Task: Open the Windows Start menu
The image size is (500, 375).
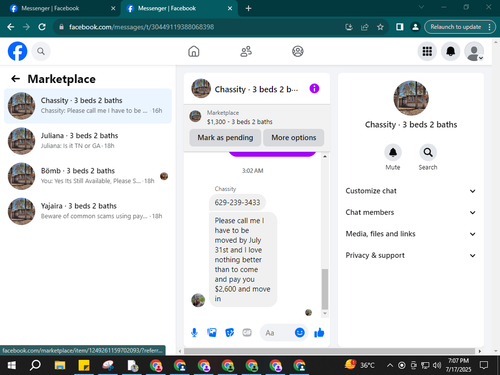Action: point(12,365)
